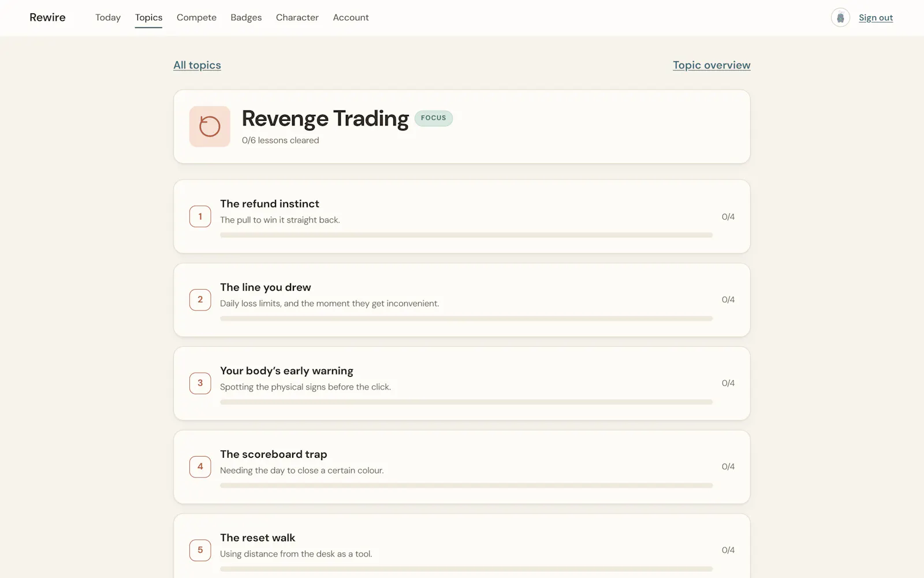This screenshot has width=924, height=578.
Task: Open the Account tab
Action: (x=351, y=17)
